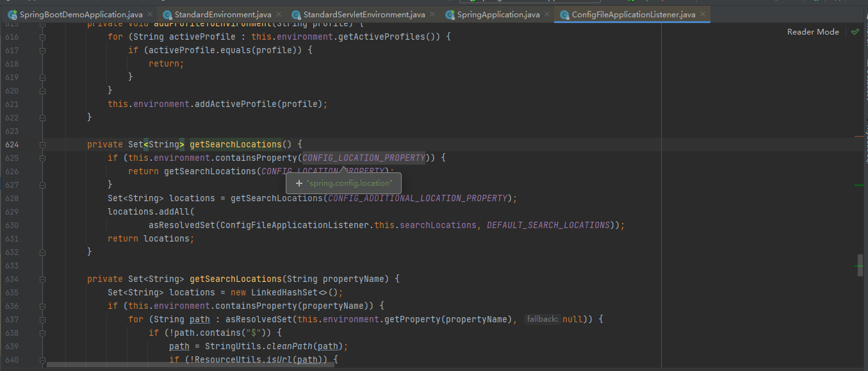
Task: Close the SpringBootDemoApplication.java tab
Action: click(x=151, y=14)
